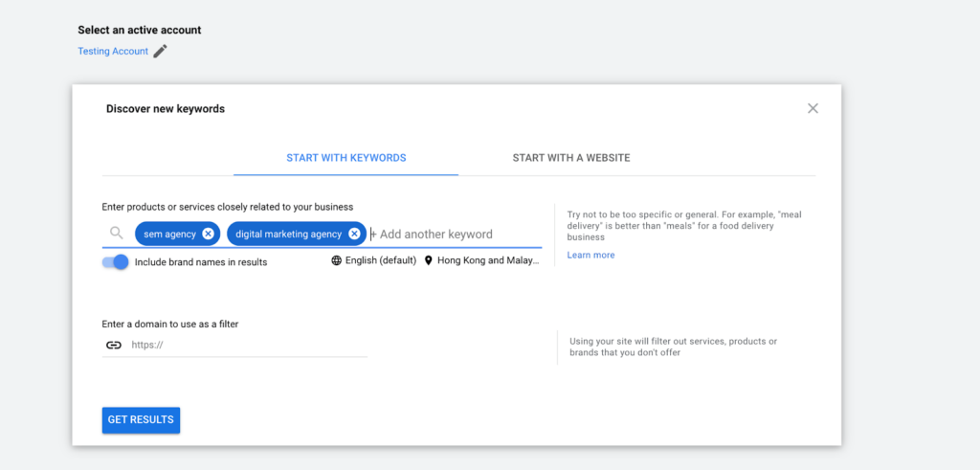Viewport: 980px width, 470px height.
Task: Open the Hong Kong and Malaysia location selector
Action: coord(481,260)
